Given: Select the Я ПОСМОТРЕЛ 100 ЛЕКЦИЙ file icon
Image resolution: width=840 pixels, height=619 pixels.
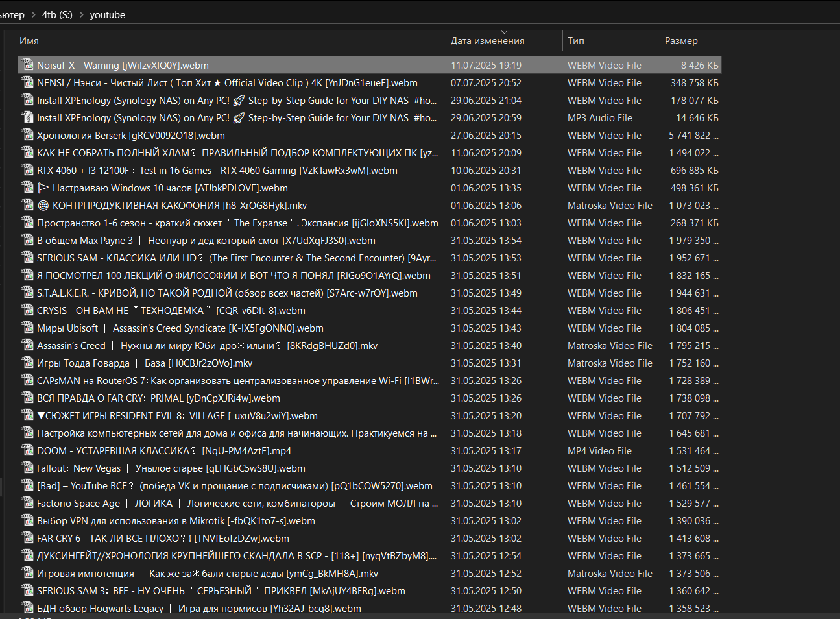Looking at the screenshot, I should (27, 275).
